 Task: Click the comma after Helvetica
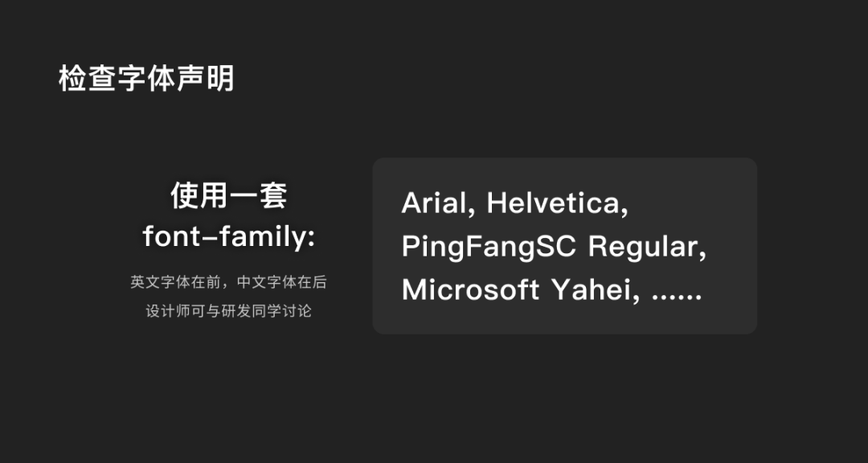pyautogui.click(x=625, y=213)
